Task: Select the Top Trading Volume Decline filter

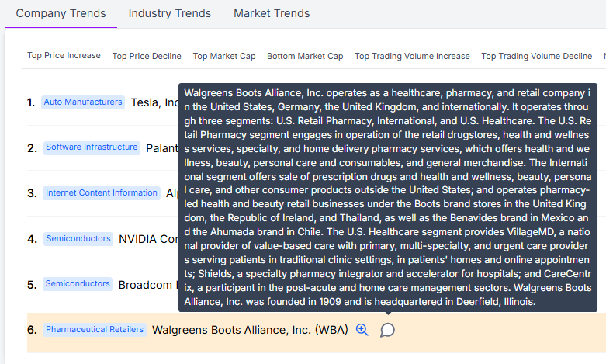Action: coord(536,56)
